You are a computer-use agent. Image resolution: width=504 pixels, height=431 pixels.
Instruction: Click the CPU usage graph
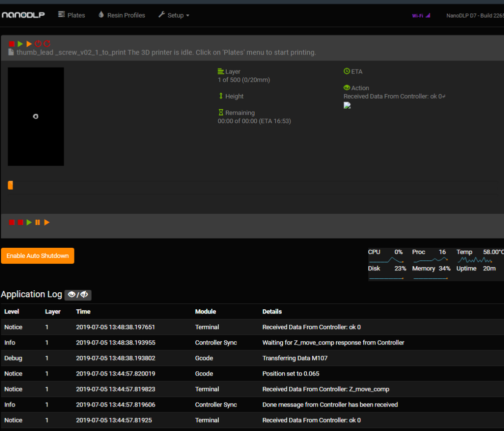pyautogui.click(x=386, y=260)
